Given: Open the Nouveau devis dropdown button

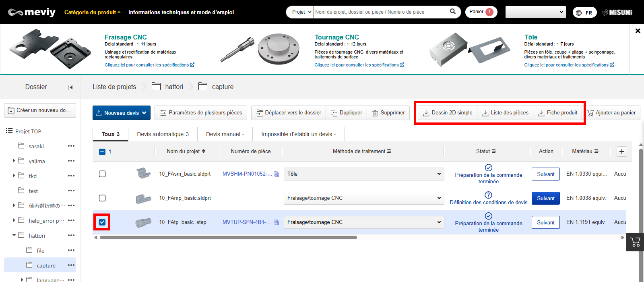Looking at the screenshot, I should [x=122, y=113].
